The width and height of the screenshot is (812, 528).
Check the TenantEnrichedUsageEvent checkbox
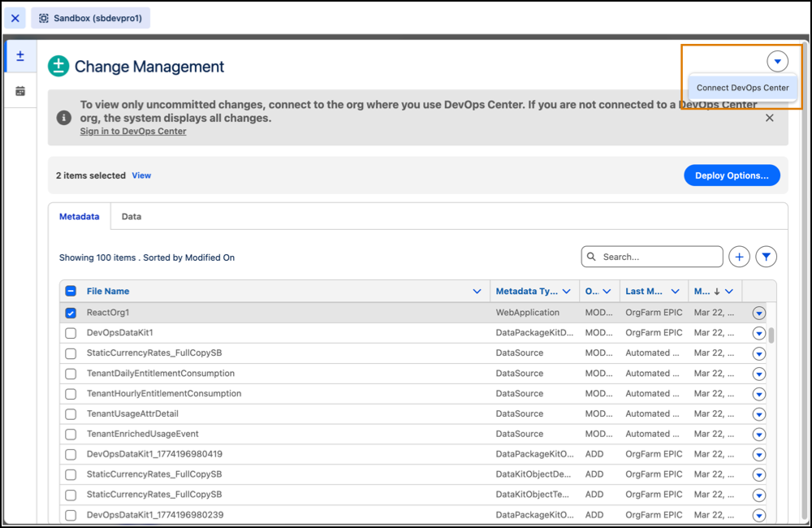[x=71, y=435]
